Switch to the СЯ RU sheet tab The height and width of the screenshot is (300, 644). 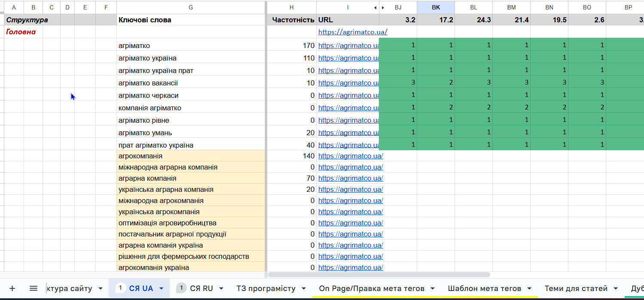pos(201,288)
